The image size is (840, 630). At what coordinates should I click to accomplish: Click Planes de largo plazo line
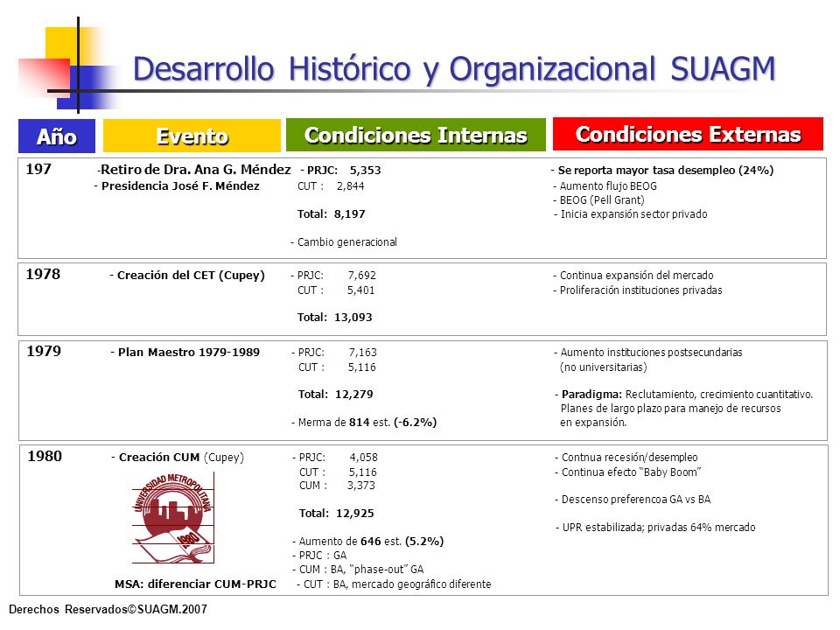671,409
